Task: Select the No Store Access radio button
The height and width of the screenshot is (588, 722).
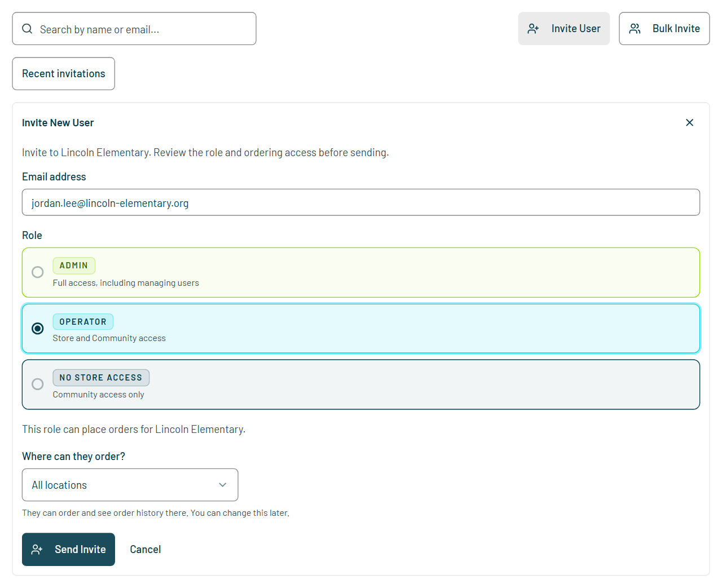Action: pos(38,384)
